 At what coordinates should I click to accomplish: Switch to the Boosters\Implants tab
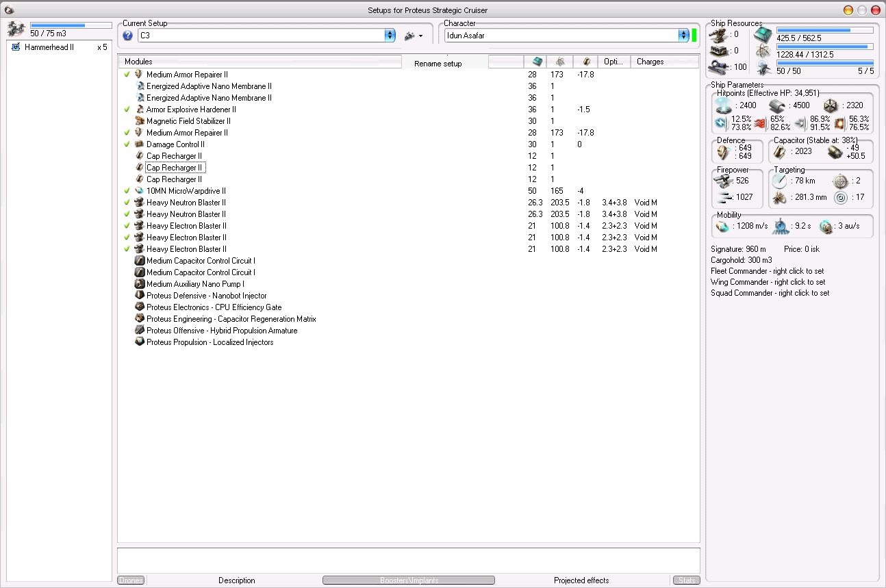point(409,580)
